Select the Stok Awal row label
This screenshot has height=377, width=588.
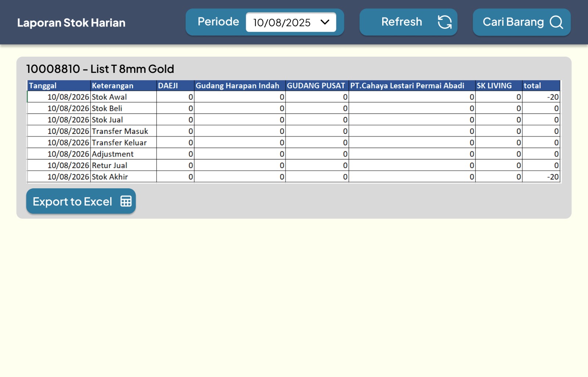pos(109,97)
